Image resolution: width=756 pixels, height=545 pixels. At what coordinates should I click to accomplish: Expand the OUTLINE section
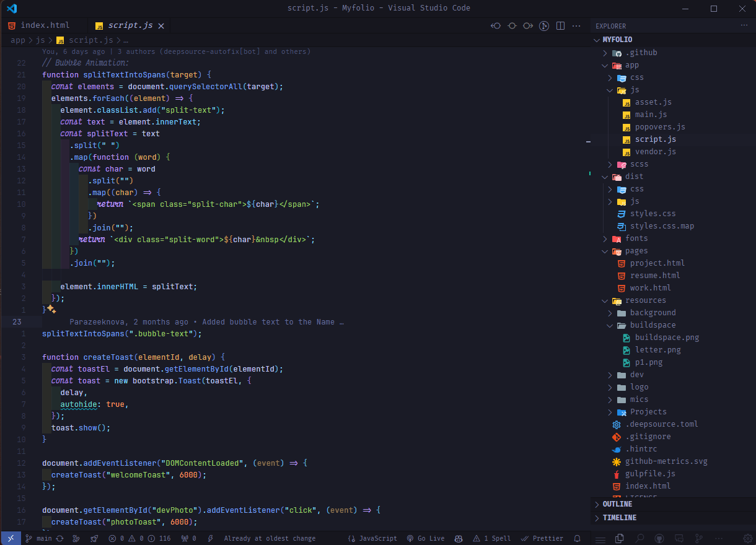(617, 504)
